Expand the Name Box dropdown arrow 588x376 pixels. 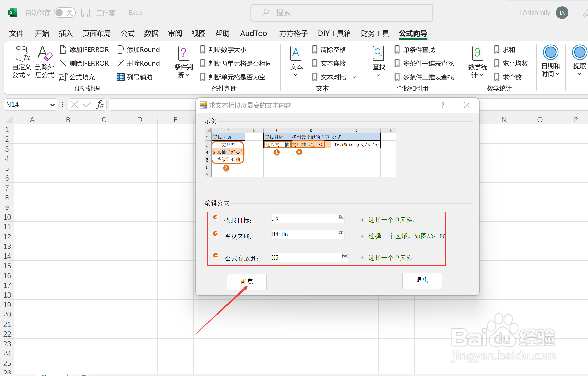point(52,105)
